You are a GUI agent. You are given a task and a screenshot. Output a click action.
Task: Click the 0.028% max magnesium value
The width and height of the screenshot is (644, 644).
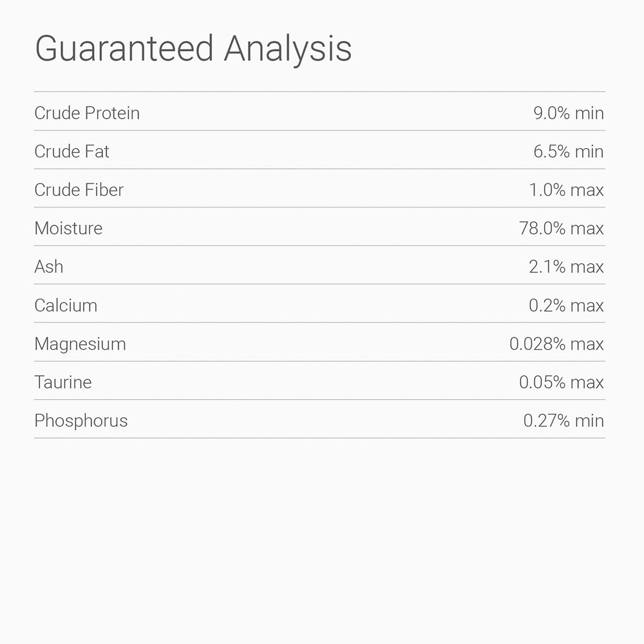point(556,344)
